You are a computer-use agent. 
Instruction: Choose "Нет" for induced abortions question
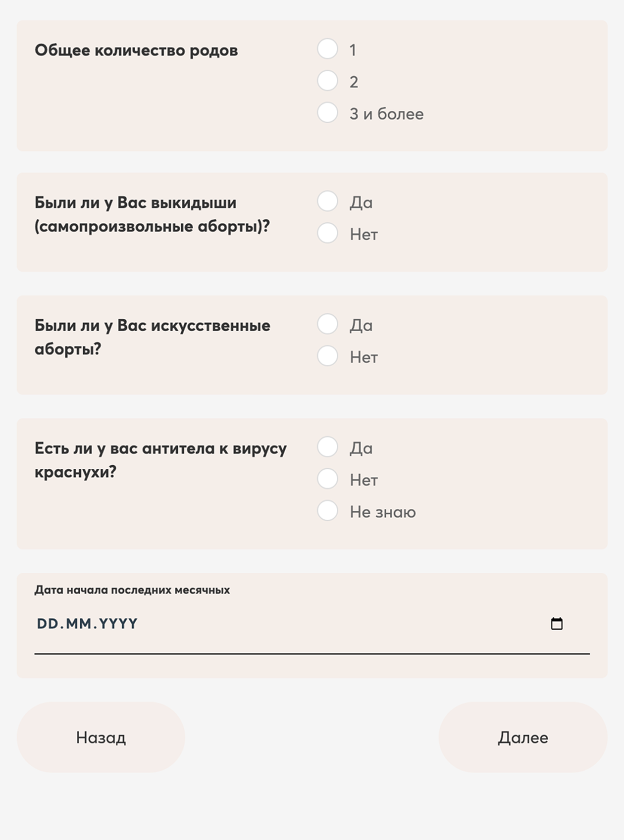(327, 356)
